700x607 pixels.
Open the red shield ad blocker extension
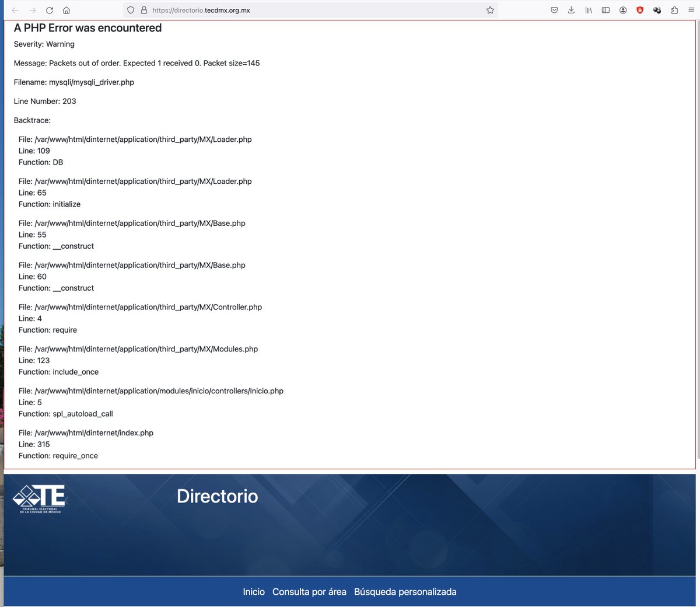point(640,10)
